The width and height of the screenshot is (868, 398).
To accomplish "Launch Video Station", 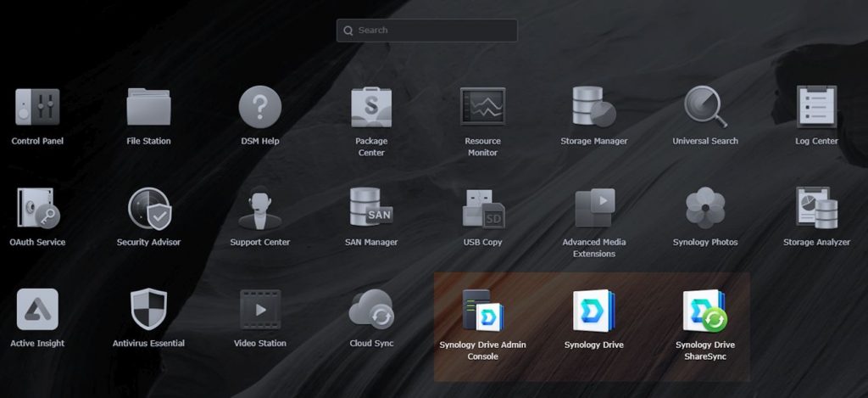I will (260, 309).
